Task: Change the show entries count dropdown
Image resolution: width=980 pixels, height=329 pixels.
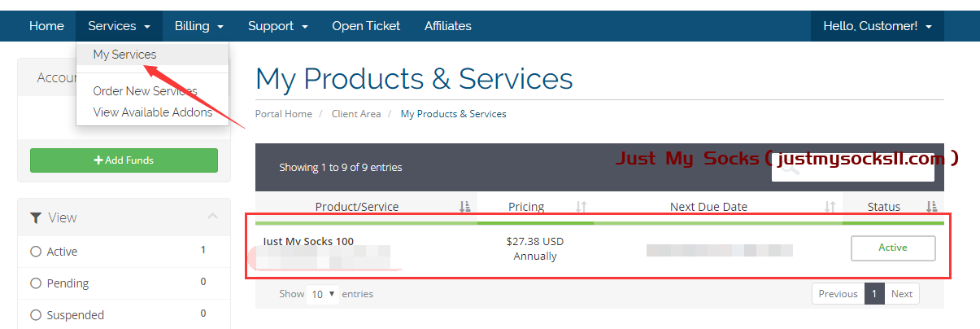Action: (324, 294)
